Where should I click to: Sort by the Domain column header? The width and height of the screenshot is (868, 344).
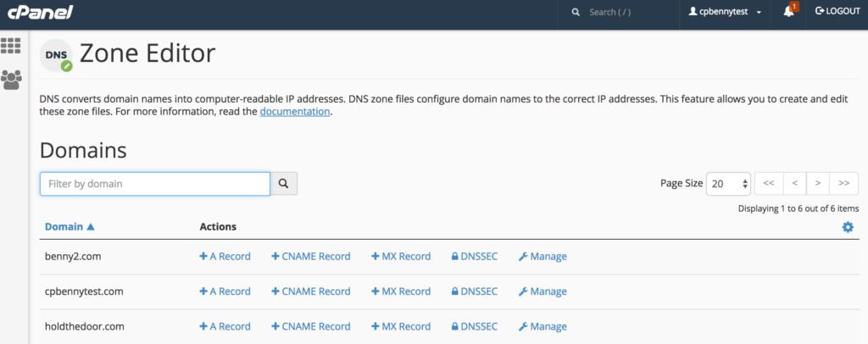tap(70, 227)
